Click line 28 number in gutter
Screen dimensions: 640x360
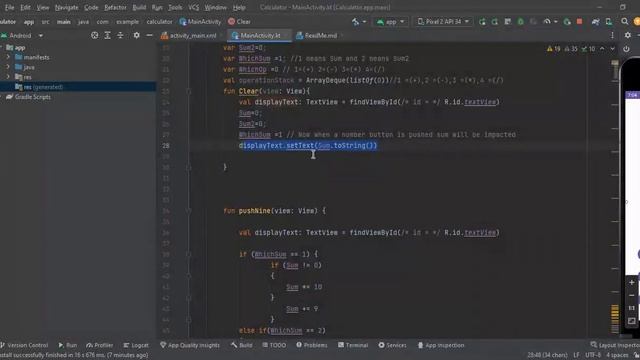pyautogui.click(x=166, y=146)
